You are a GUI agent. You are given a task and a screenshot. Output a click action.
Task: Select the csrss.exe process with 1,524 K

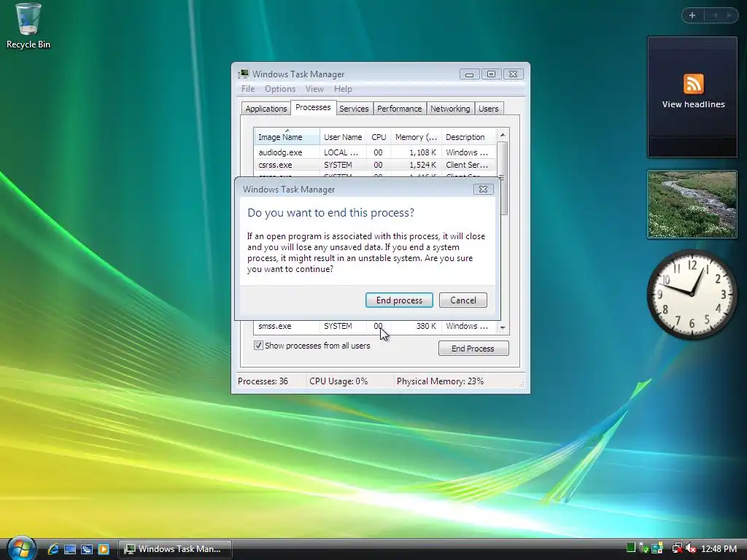(x=375, y=165)
